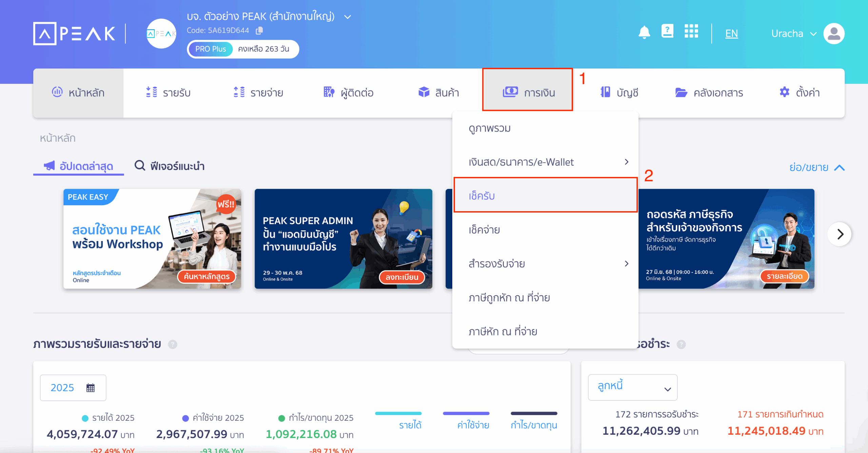Expand สำรองรับจ่าย submenu
Viewport: 868px width, 453px height.
(545, 264)
